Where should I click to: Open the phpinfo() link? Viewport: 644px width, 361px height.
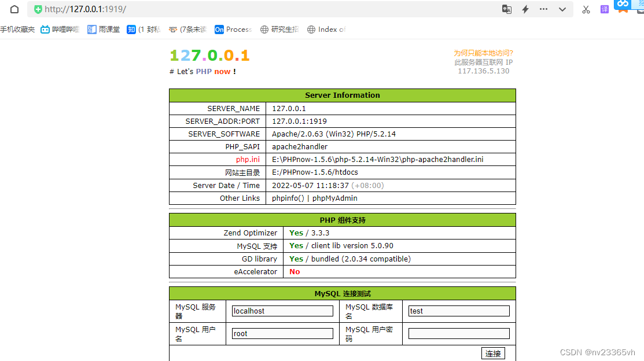[288, 198]
